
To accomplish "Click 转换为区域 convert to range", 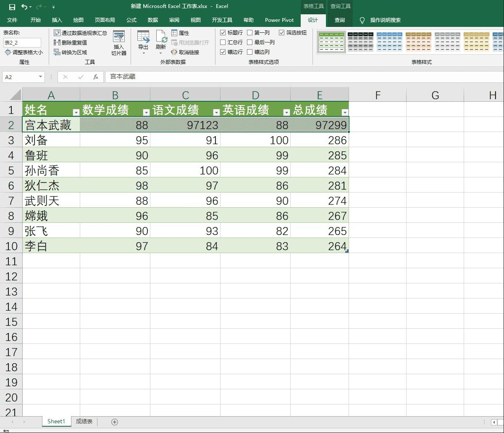I will [x=71, y=52].
